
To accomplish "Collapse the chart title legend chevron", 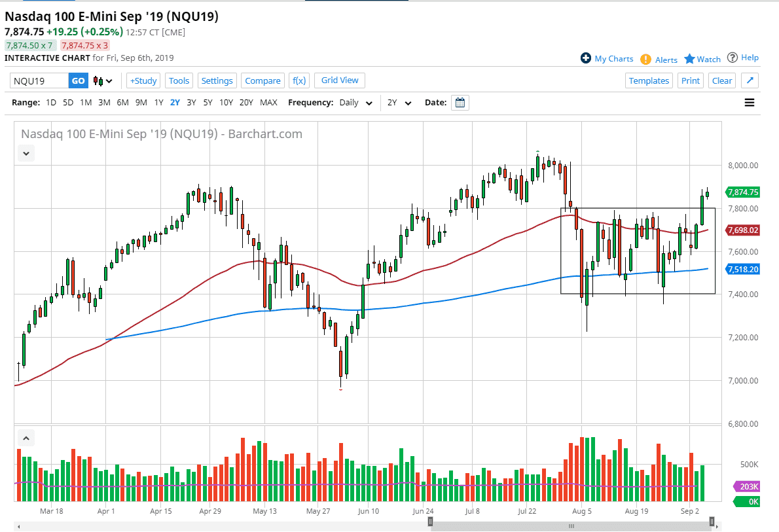I will pyautogui.click(x=26, y=153).
